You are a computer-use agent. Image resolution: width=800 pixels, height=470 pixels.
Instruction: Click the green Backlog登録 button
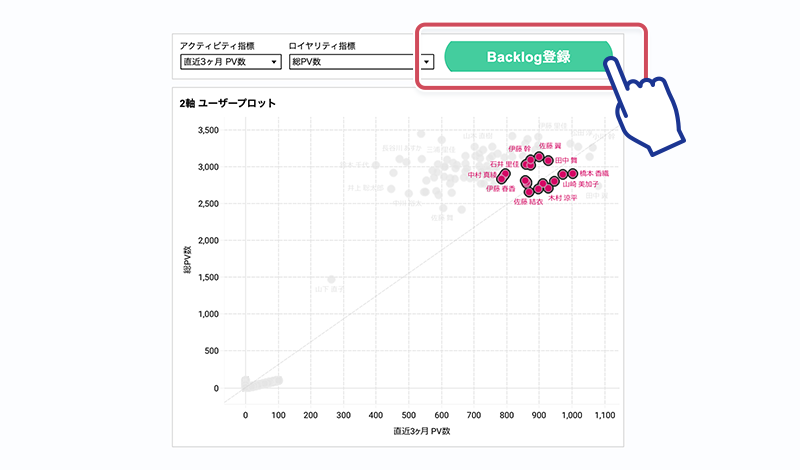tap(527, 57)
